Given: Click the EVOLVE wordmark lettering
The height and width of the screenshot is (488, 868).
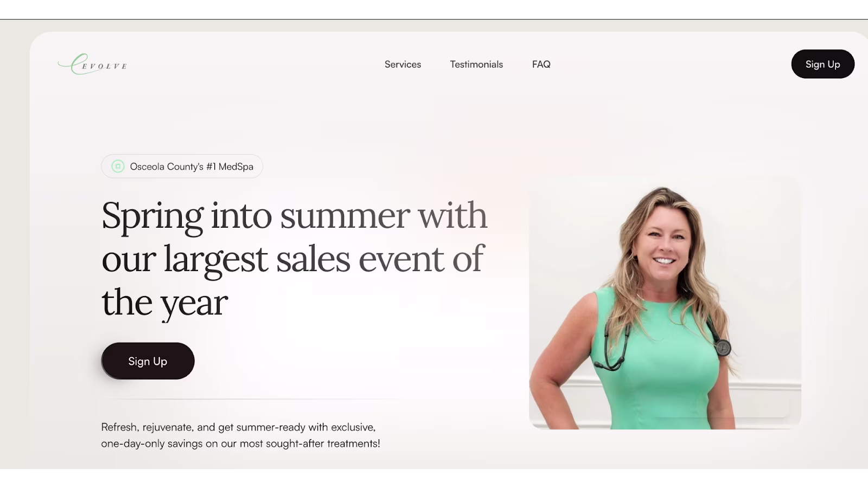Looking at the screenshot, I should coord(105,66).
